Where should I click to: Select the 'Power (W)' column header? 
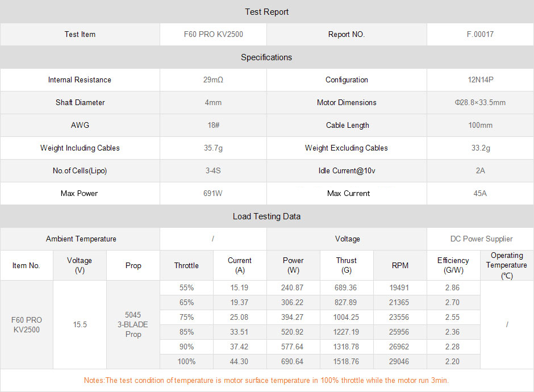point(293,265)
